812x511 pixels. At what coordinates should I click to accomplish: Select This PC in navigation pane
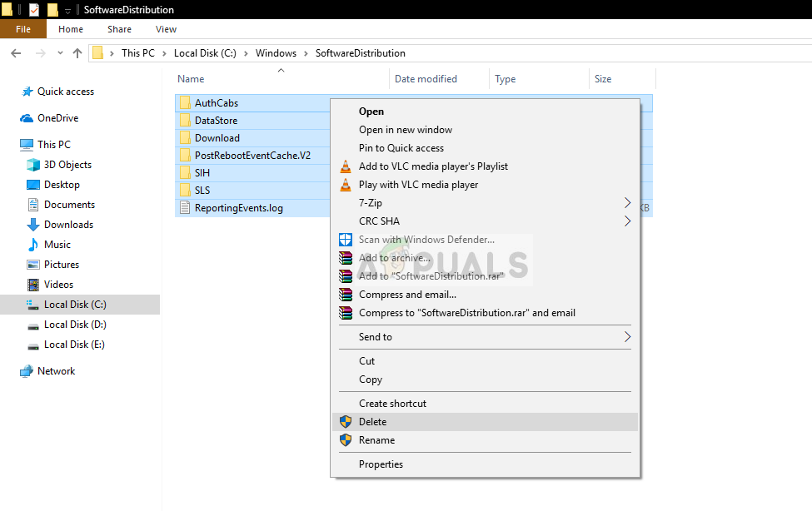pyautogui.click(x=54, y=145)
